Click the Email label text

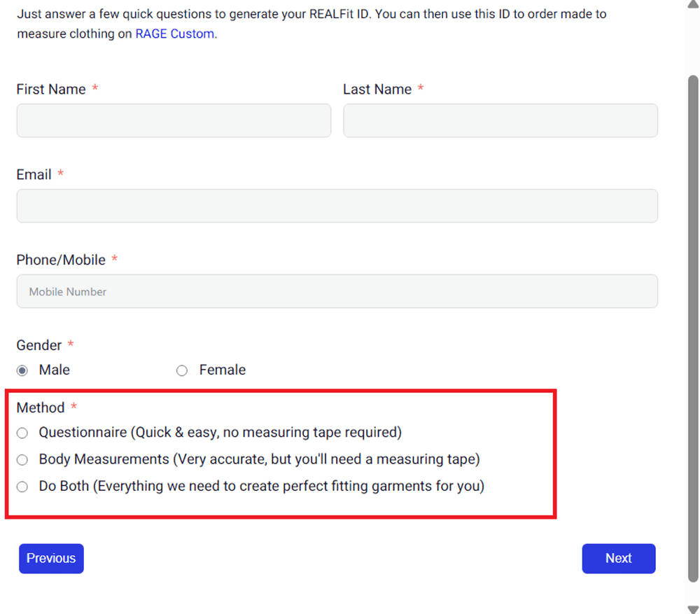[34, 175]
